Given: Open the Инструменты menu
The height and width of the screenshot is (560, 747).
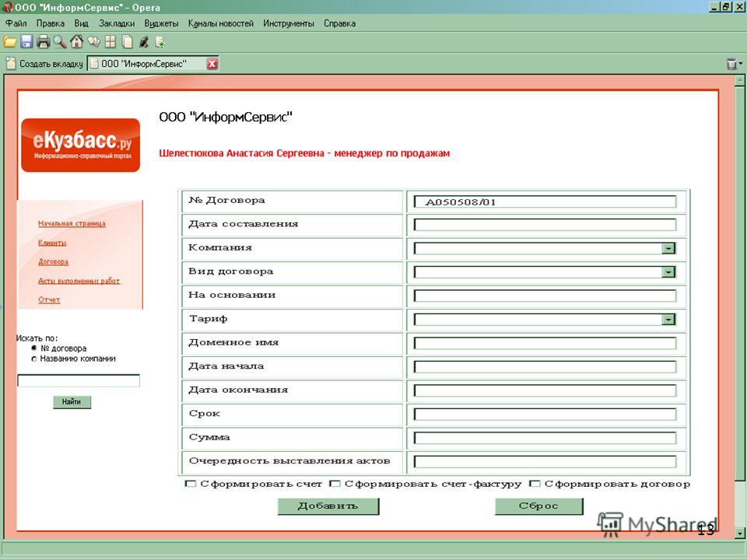Looking at the screenshot, I should 289,23.
